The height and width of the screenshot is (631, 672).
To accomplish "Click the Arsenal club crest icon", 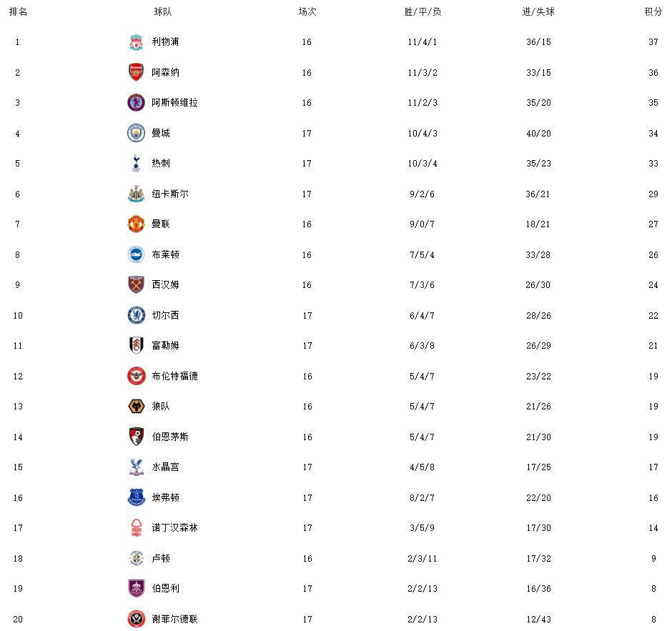I will (136, 72).
